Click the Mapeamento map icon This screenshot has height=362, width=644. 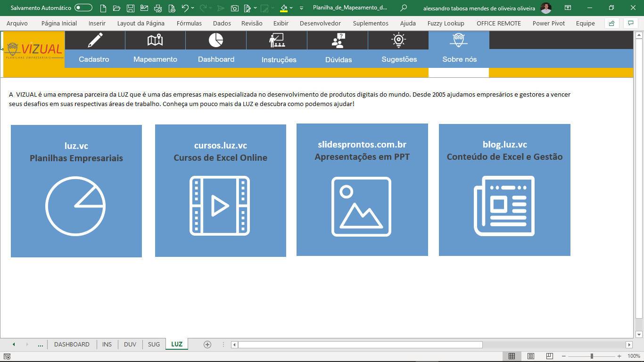pyautogui.click(x=155, y=40)
